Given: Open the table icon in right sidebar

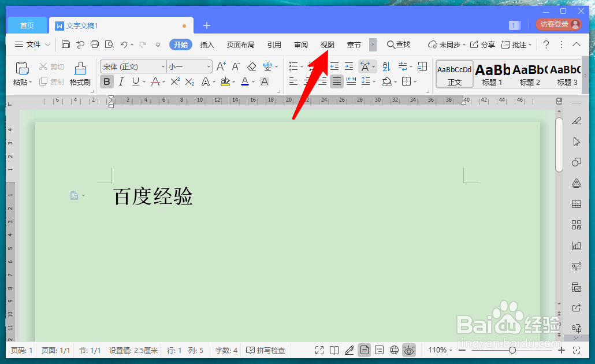Looking at the screenshot, I should tap(576, 203).
